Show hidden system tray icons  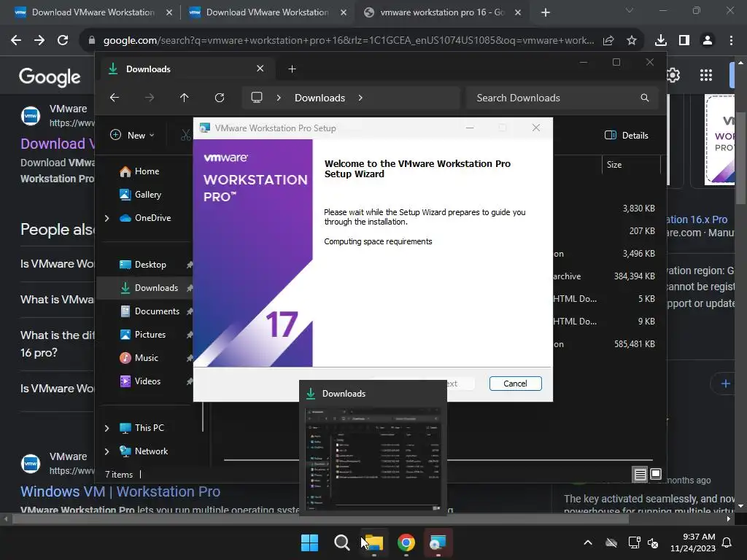(588, 542)
